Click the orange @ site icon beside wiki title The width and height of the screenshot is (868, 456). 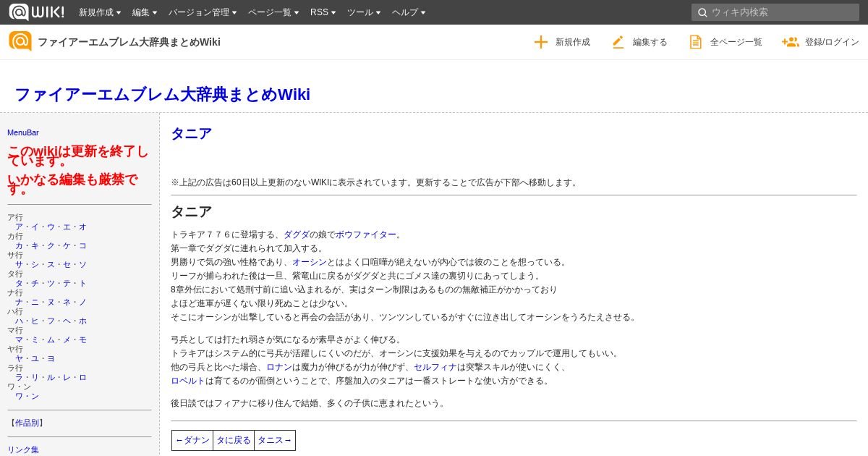point(20,41)
